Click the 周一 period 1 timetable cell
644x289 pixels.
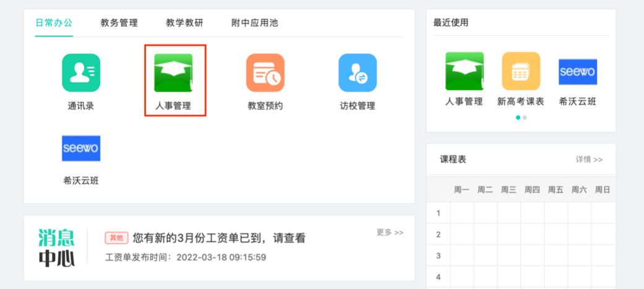coord(462,213)
